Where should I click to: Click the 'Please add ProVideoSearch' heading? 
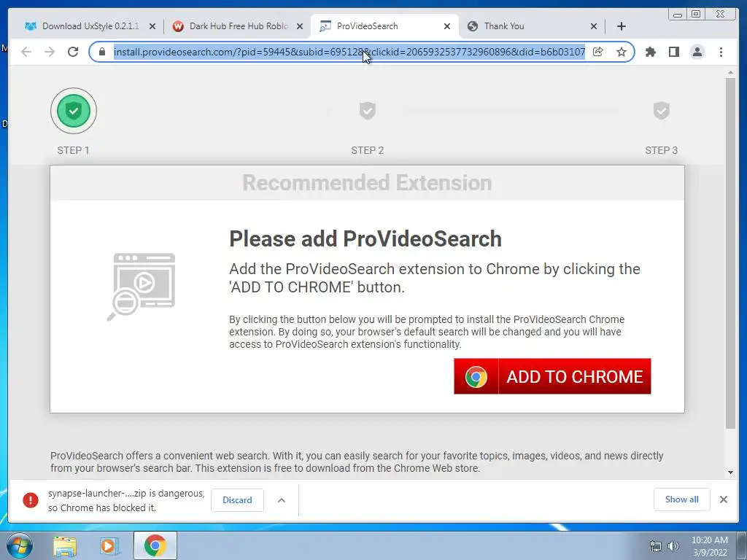coord(365,239)
